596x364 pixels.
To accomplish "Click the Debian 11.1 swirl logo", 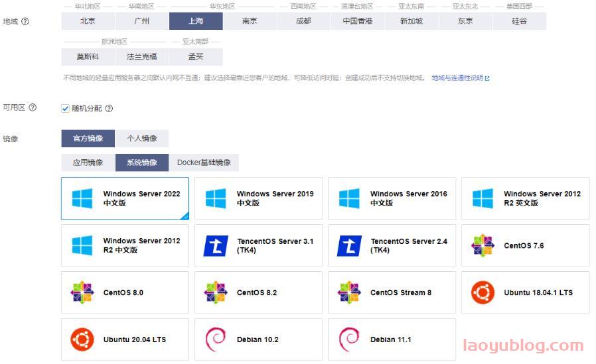I will [x=349, y=339].
